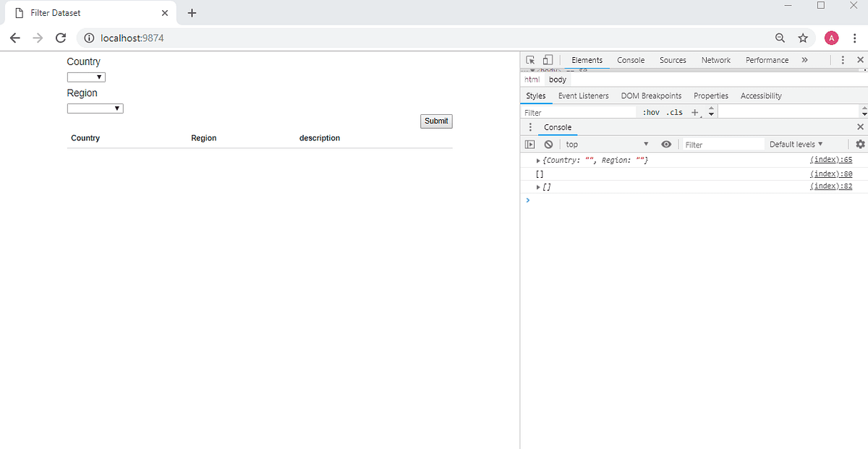Click the Submit button
The image size is (868, 449).
click(436, 121)
